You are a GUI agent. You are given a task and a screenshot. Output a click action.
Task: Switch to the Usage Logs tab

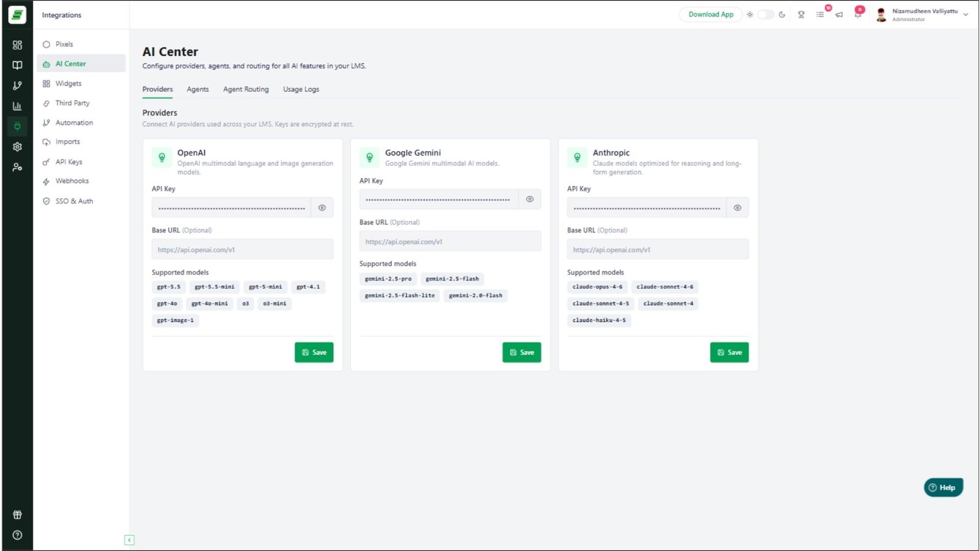coord(301,89)
